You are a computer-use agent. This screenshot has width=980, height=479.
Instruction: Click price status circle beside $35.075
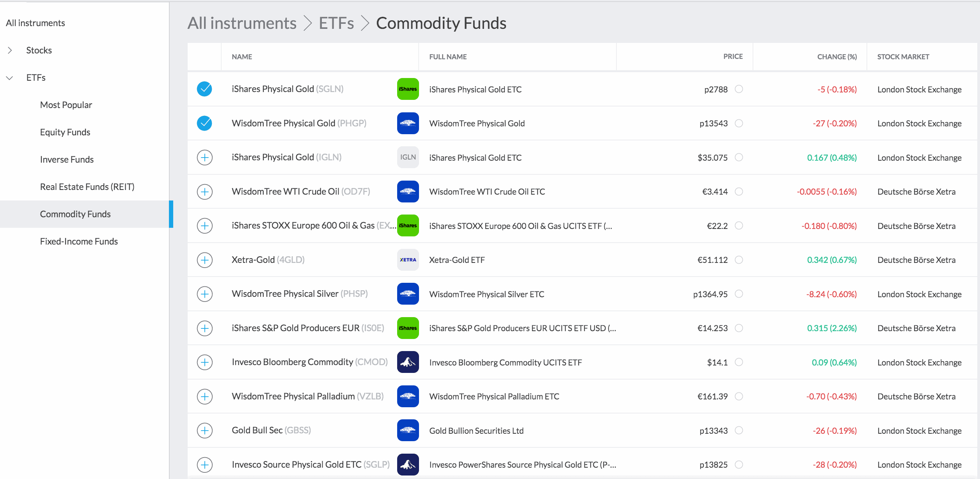tap(739, 157)
